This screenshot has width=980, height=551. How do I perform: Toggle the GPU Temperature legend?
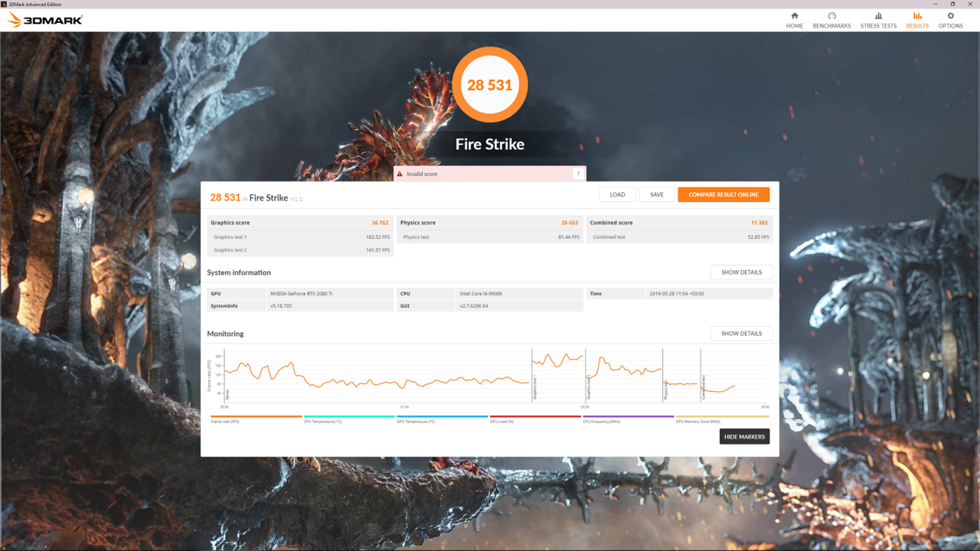442,419
